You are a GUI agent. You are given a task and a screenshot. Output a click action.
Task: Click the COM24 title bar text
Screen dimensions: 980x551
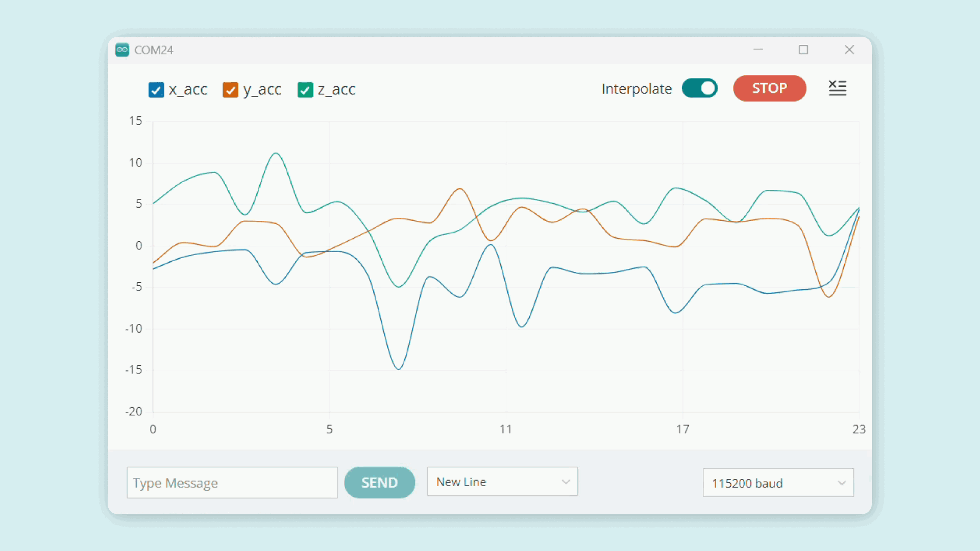click(154, 49)
